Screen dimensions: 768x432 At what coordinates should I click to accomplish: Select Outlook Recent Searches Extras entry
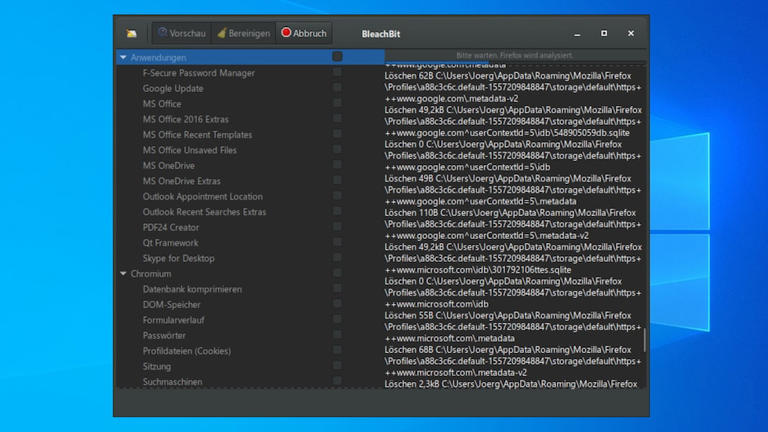pos(204,212)
